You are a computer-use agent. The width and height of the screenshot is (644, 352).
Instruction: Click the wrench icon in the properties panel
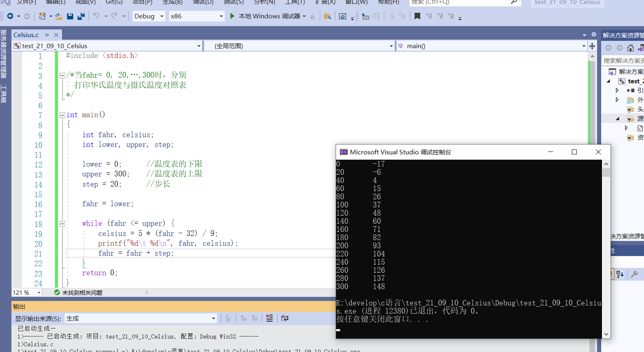click(x=634, y=274)
